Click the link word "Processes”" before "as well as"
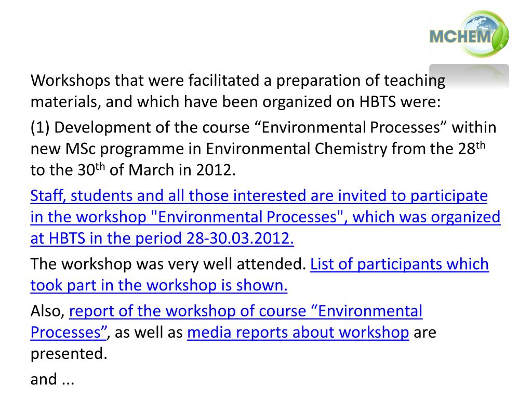Viewport: 532px width, 399px height. (x=69, y=332)
